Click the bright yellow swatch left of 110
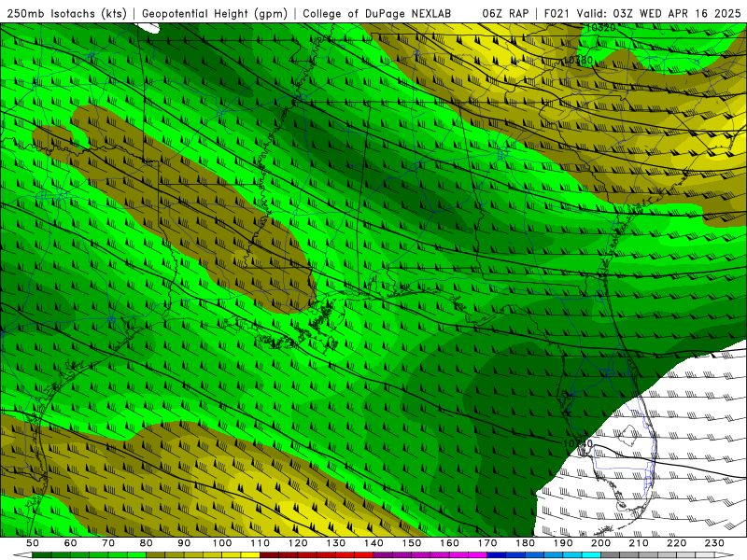 pos(250,555)
